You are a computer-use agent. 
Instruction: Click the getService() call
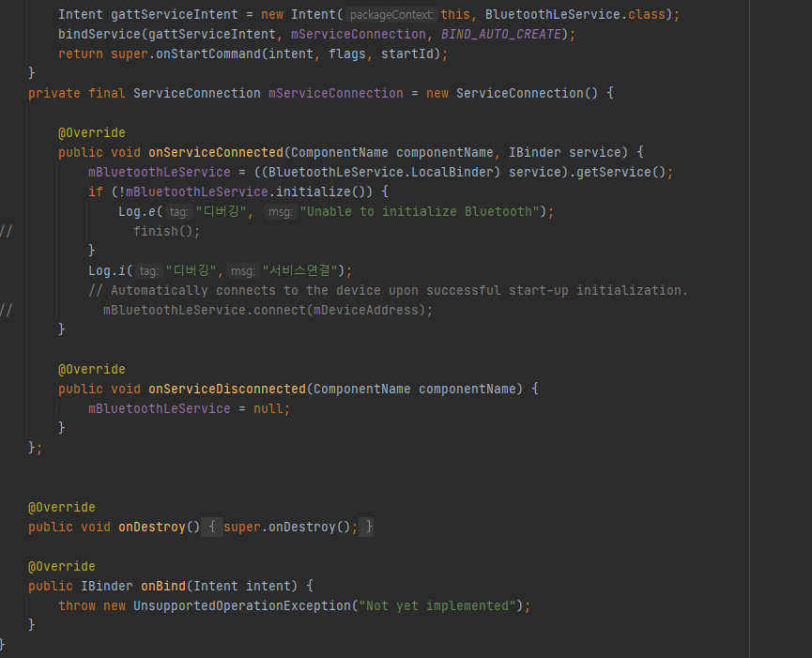pos(620,172)
